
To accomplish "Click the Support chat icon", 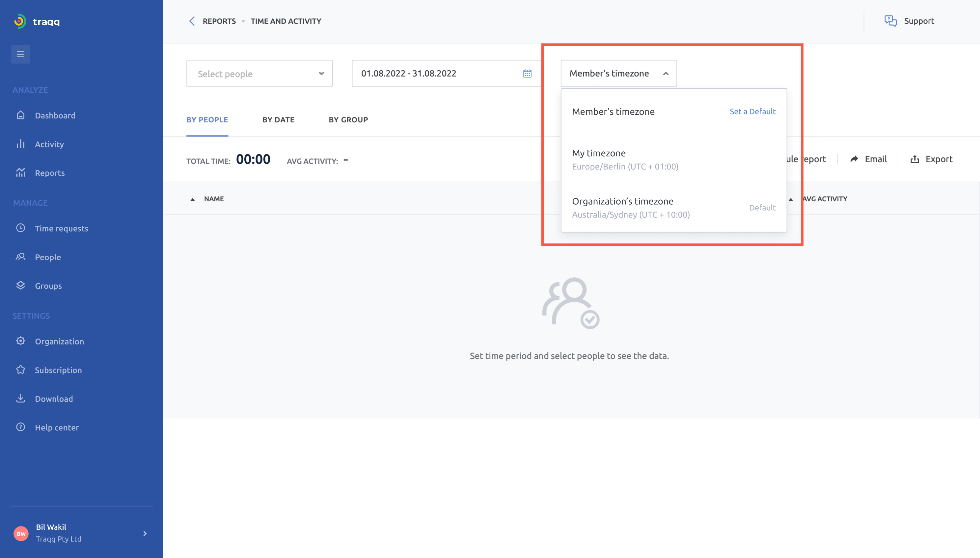I will click(890, 21).
